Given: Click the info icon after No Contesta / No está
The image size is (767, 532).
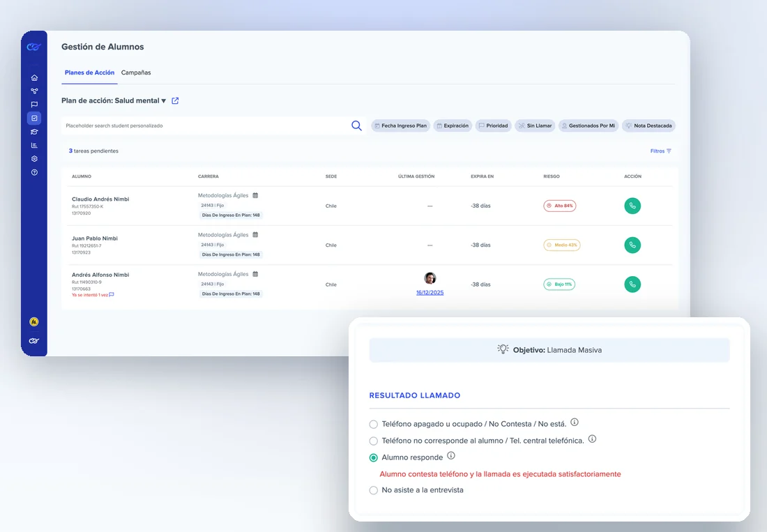Looking at the screenshot, I should point(575,422).
